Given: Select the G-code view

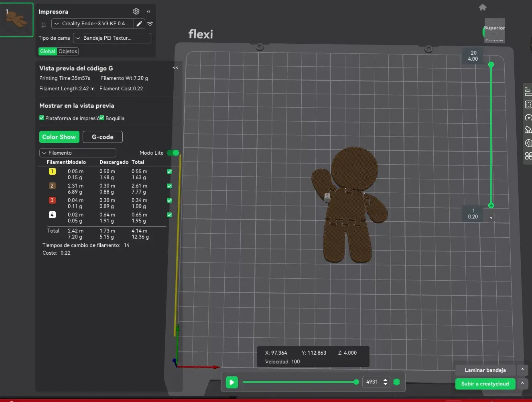Looking at the screenshot, I should click(x=103, y=137).
